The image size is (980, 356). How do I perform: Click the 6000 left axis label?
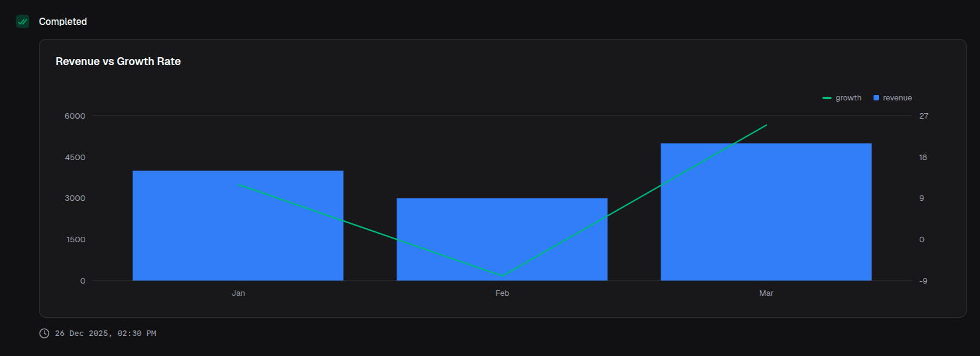75,116
